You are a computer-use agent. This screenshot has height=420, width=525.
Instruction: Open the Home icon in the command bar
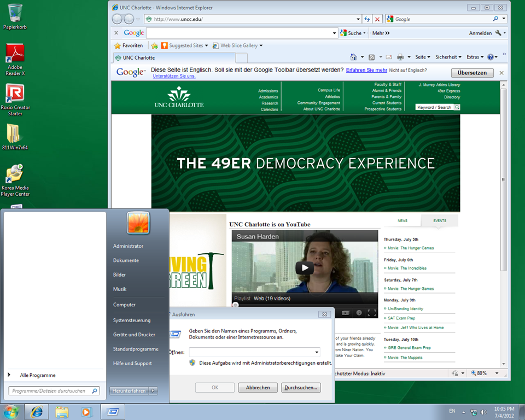[353, 57]
